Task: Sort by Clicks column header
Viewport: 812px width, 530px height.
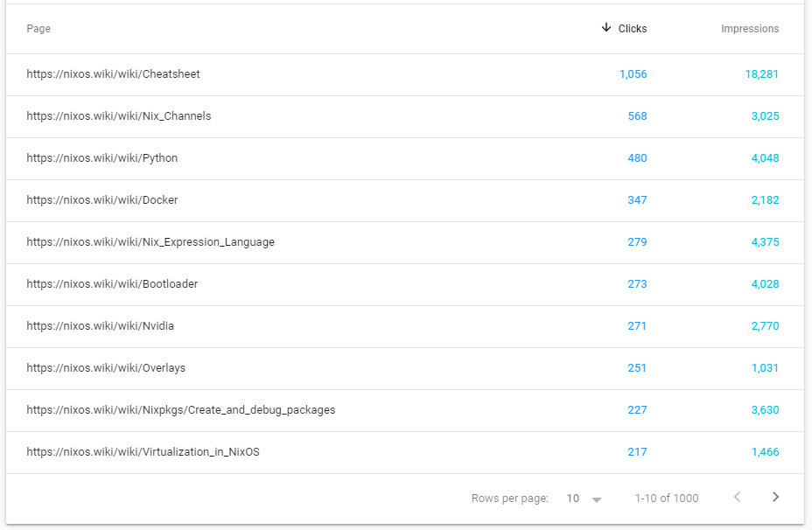Action: pos(633,29)
